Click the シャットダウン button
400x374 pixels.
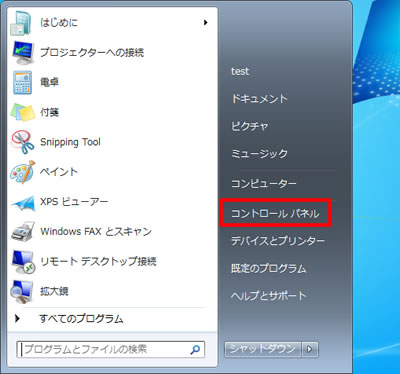pyautogui.click(x=263, y=349)
